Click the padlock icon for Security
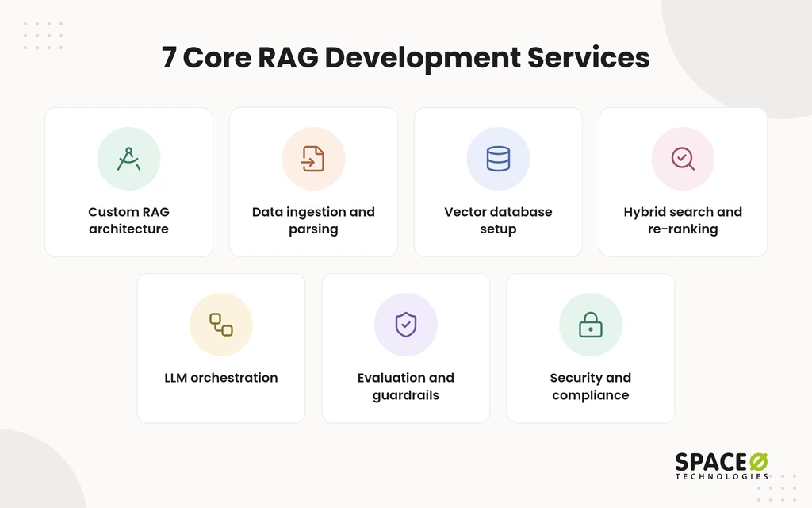 pyautogui.click(x=590, y=325)
